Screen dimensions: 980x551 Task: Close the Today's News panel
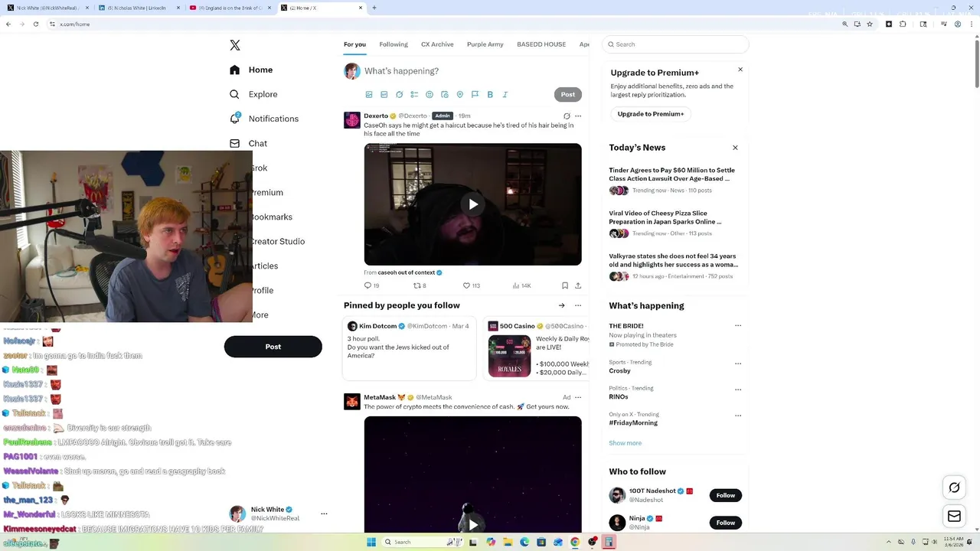pos(735,148)
